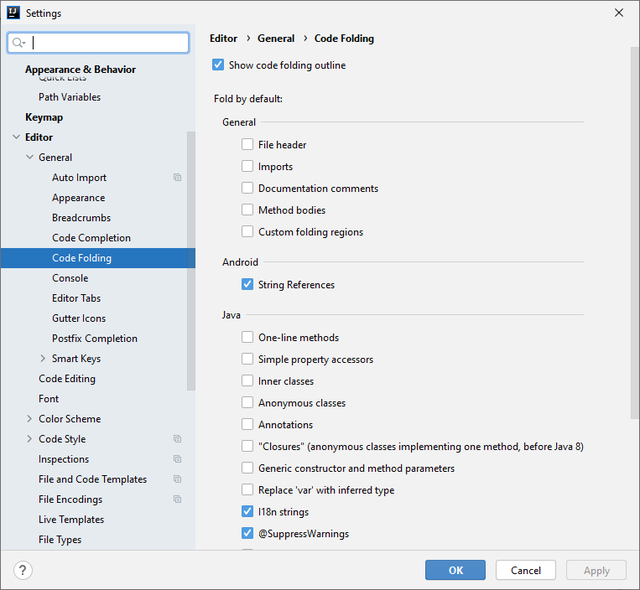Disable Show code folding outline checkbox

point(219,65)
